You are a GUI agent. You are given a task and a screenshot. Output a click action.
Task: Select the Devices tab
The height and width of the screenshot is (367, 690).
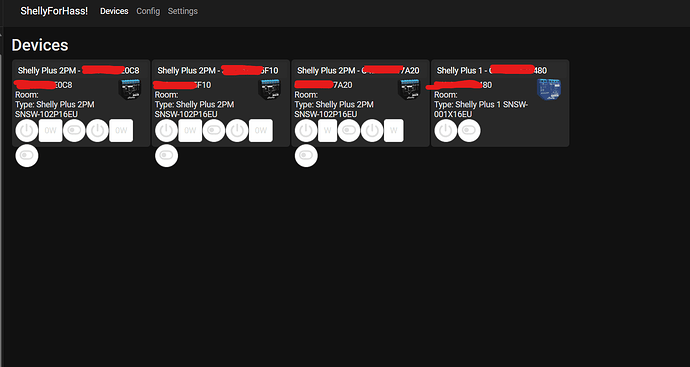(x=114, y=11)
